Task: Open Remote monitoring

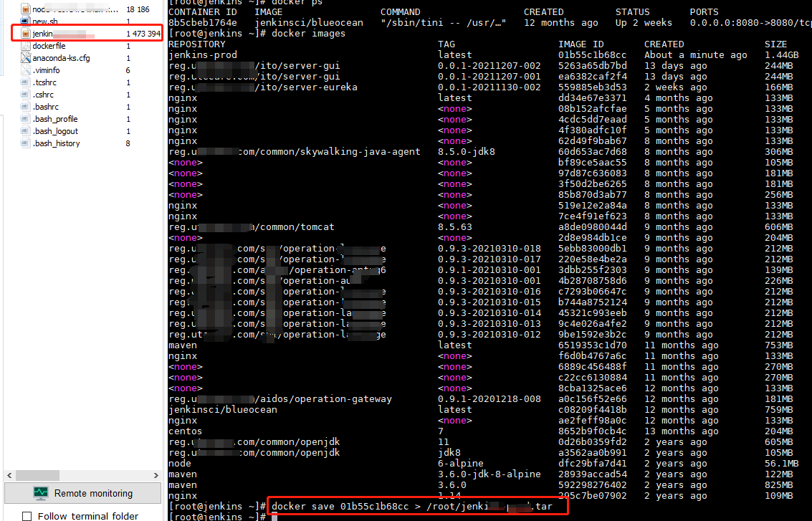Action: coord(83,493)
